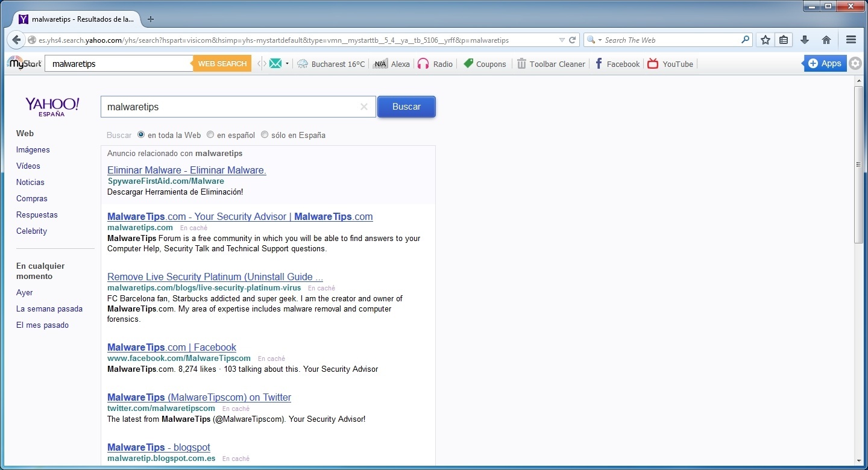Open the MyStart email envelope icon
This screenshot has width=868, height=470.
pos(275,63)
